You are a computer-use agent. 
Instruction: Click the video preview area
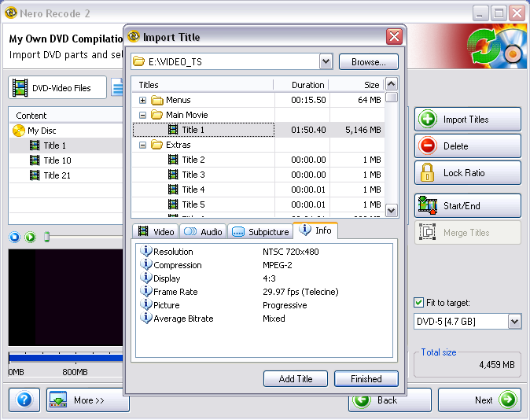(66, 297)
